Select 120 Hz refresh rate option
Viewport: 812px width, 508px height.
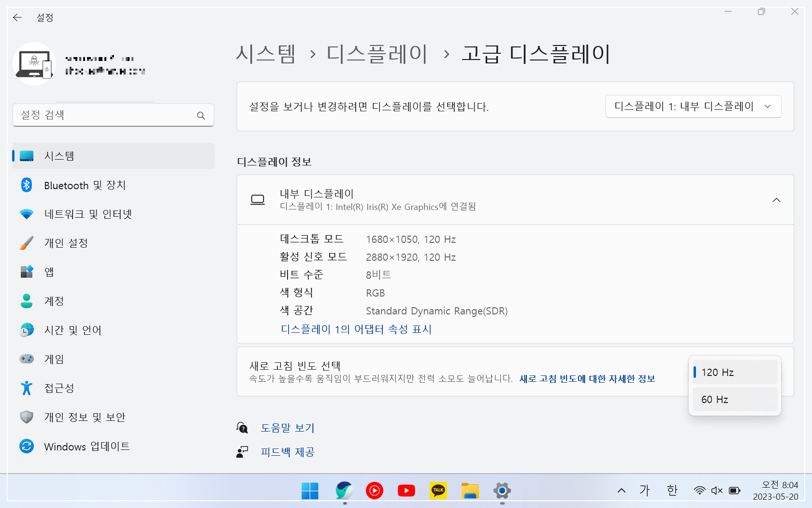click(x=735, y=372)
